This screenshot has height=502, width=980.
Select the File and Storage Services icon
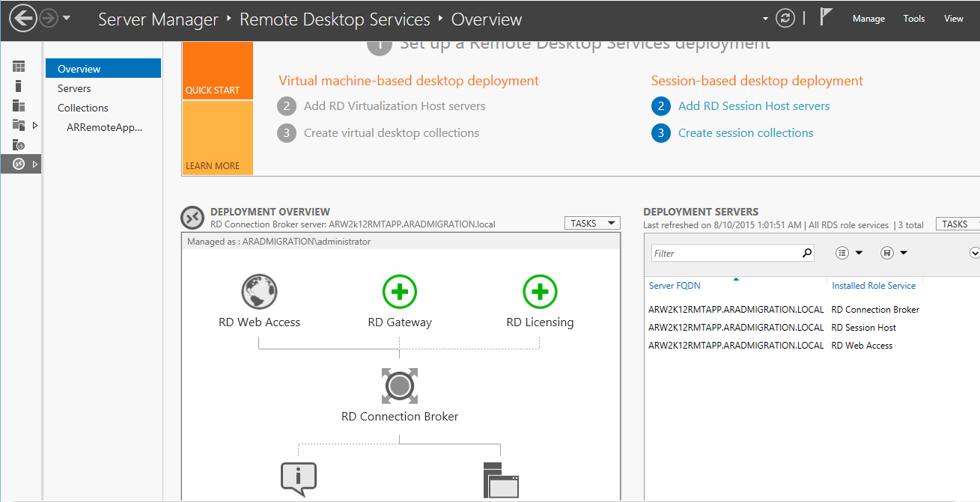pyautogui.click(x=19, y=124)
